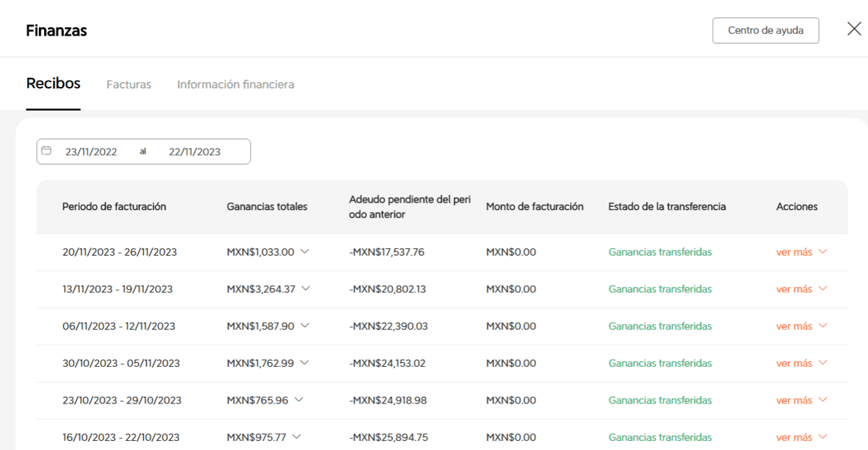Edit end date 22/11/2023 field
The image size is (868, 450).
tap(194, 151)
